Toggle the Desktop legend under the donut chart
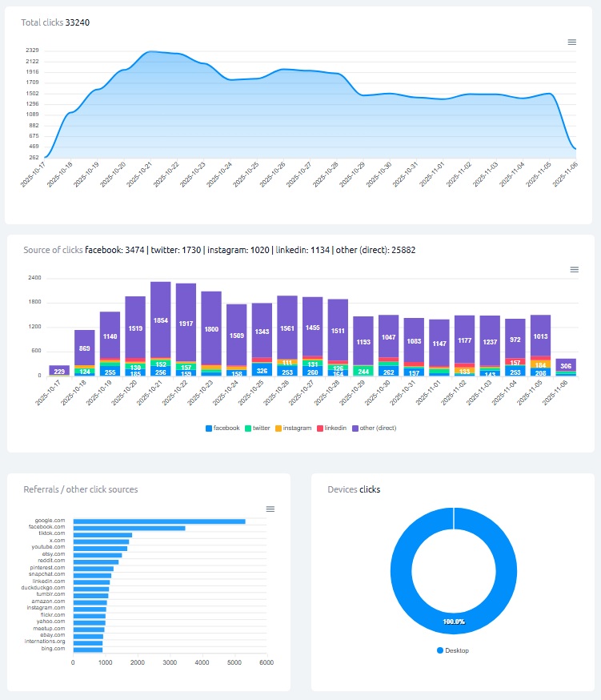 [453, 650]
